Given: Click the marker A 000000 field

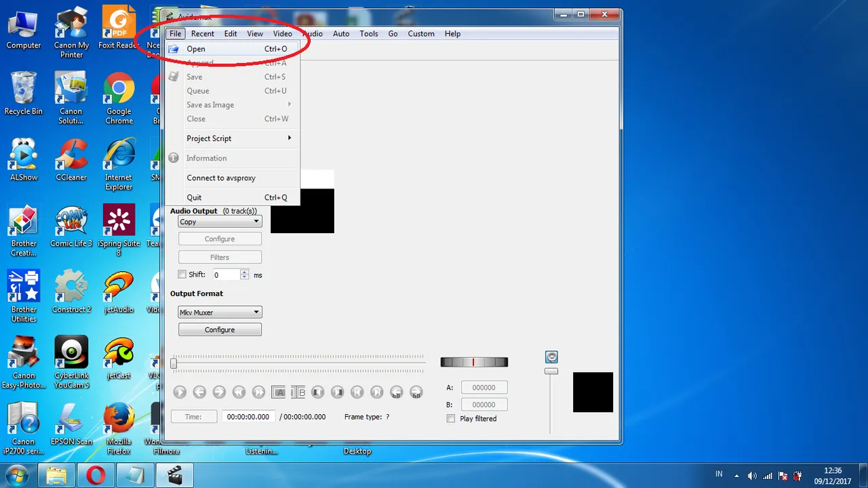Looking at the screenshot, I should 484,388.
